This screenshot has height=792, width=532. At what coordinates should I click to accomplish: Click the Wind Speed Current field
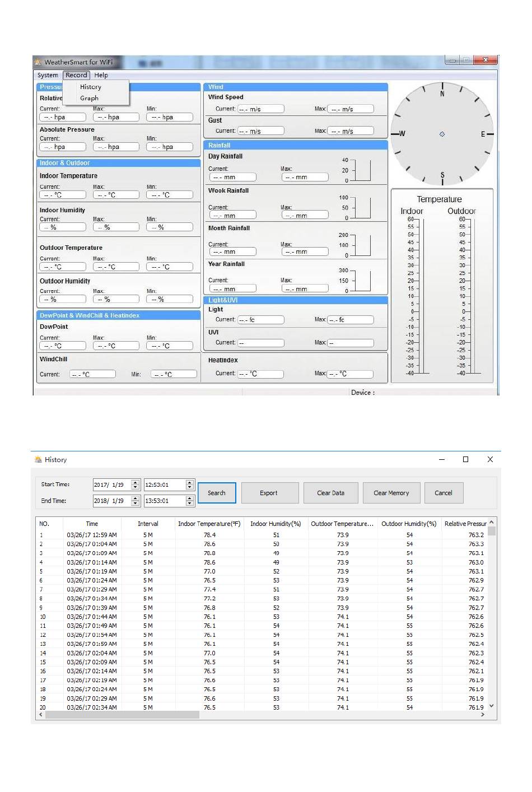click(x=261, y=109)
